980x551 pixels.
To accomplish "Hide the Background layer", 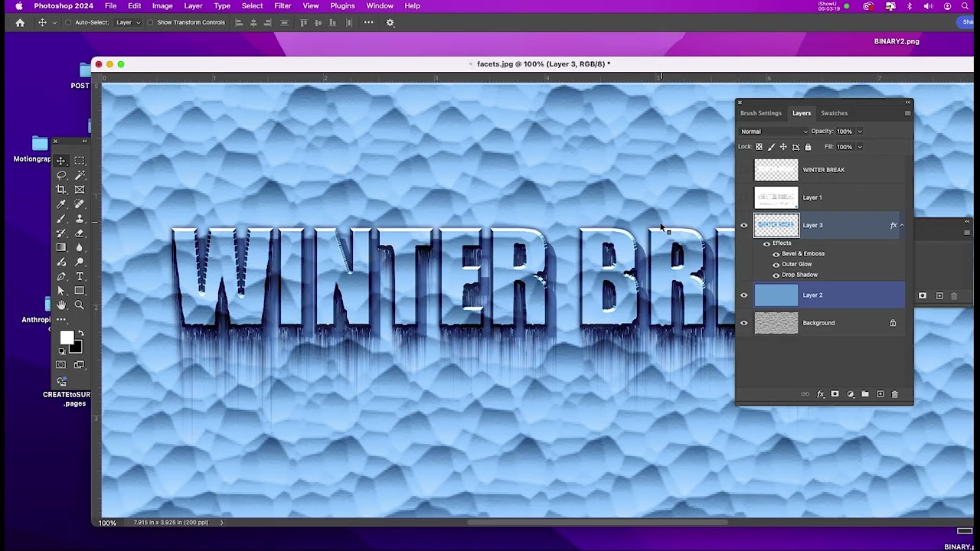I will pyautogui.click(x=743, y=323).
